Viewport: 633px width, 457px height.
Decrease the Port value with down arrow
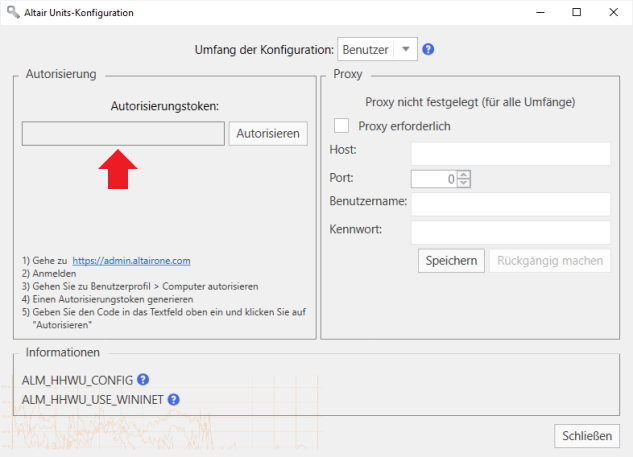[x=463, y=183]
